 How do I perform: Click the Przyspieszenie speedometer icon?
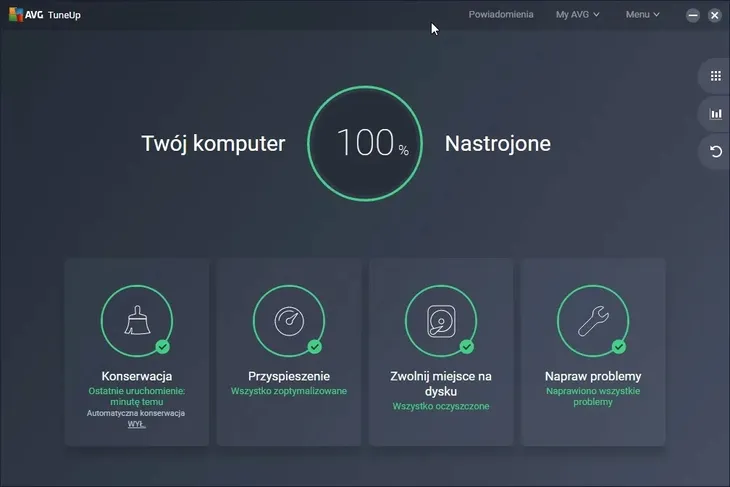[x=289, y=321]
